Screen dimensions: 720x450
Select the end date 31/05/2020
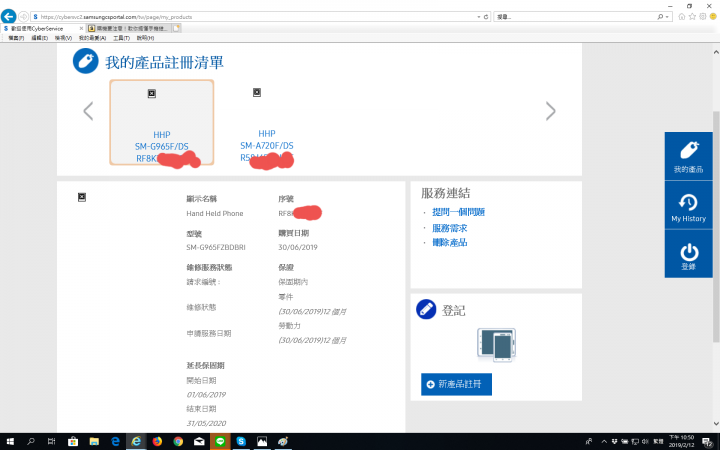tap(206, 423)
